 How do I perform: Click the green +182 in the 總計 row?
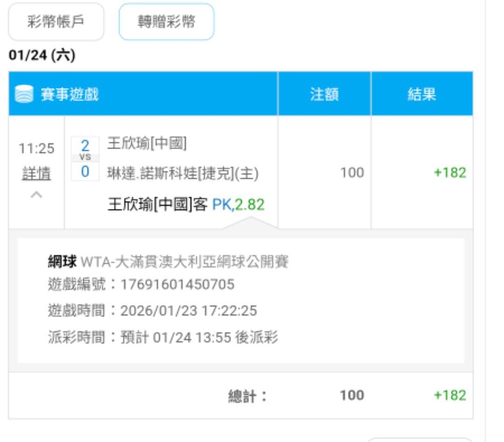click(450, 395)
